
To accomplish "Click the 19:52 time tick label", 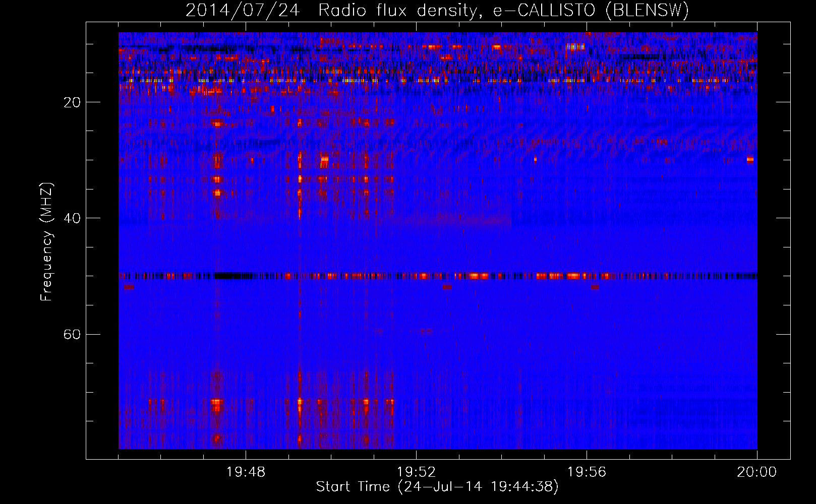I will pyautogui.click(x=417, y=472).
